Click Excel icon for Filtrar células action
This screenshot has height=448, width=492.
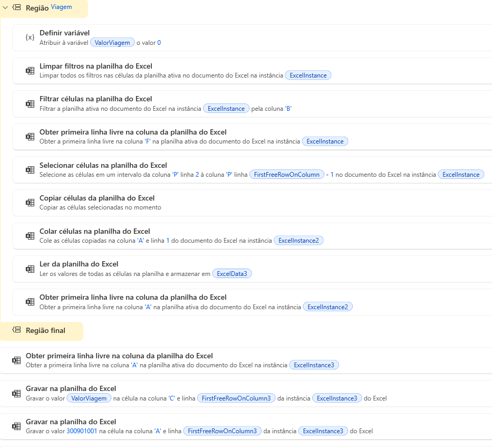click(30, 103)
